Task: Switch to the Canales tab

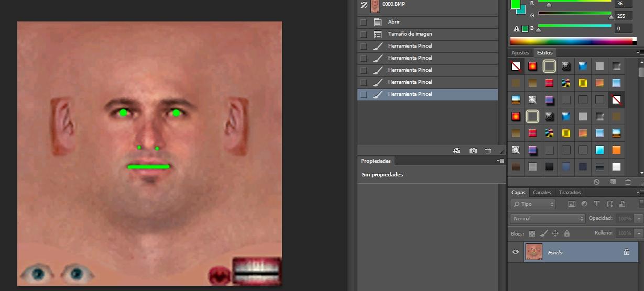Action: pyautogui.click(x=542, y=193)
